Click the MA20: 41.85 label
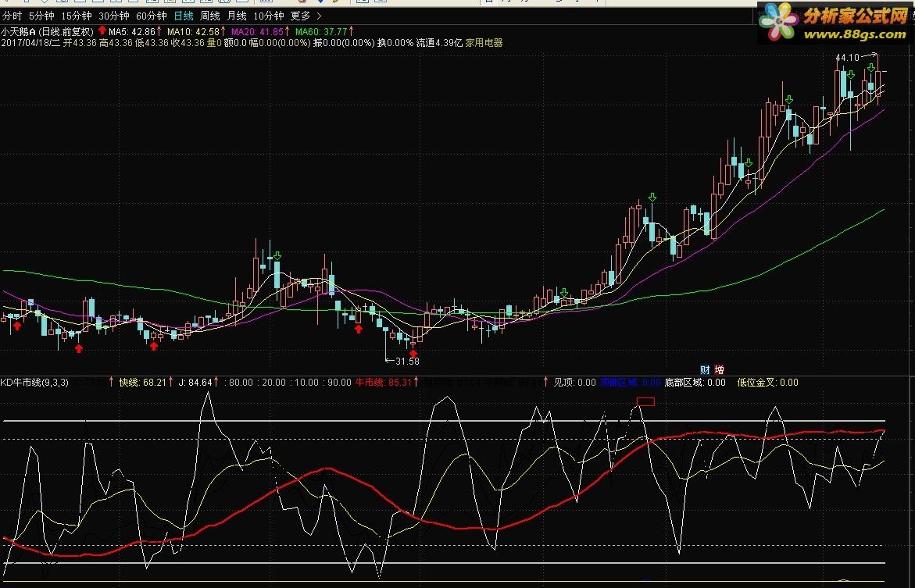Viewport: 915px width, 588px height. click(257, 31)
